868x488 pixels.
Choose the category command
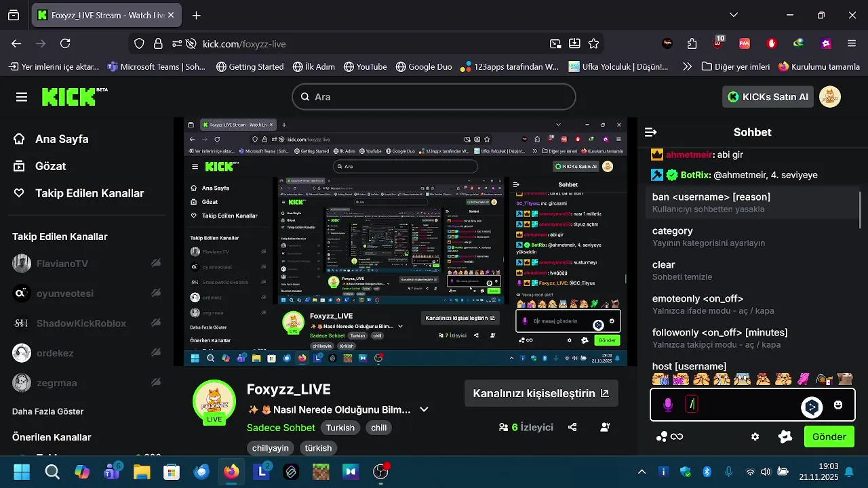click(x=753, y=237)
